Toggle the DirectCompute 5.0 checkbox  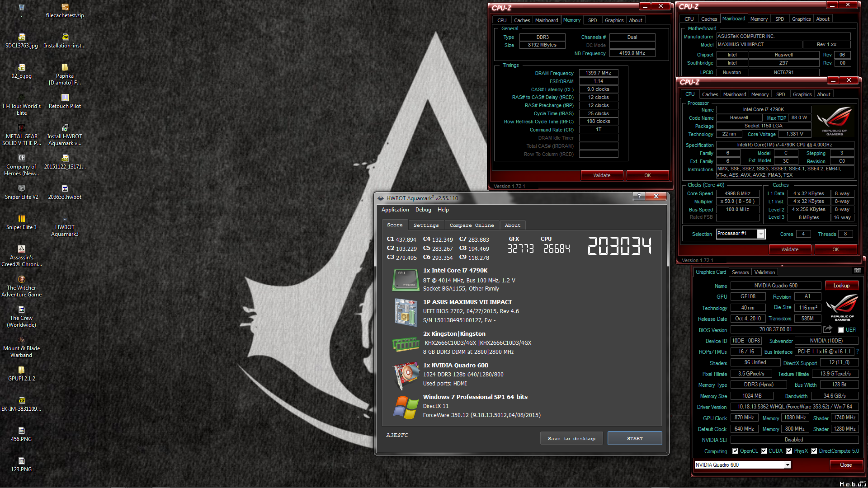click(x=814, y=451)
